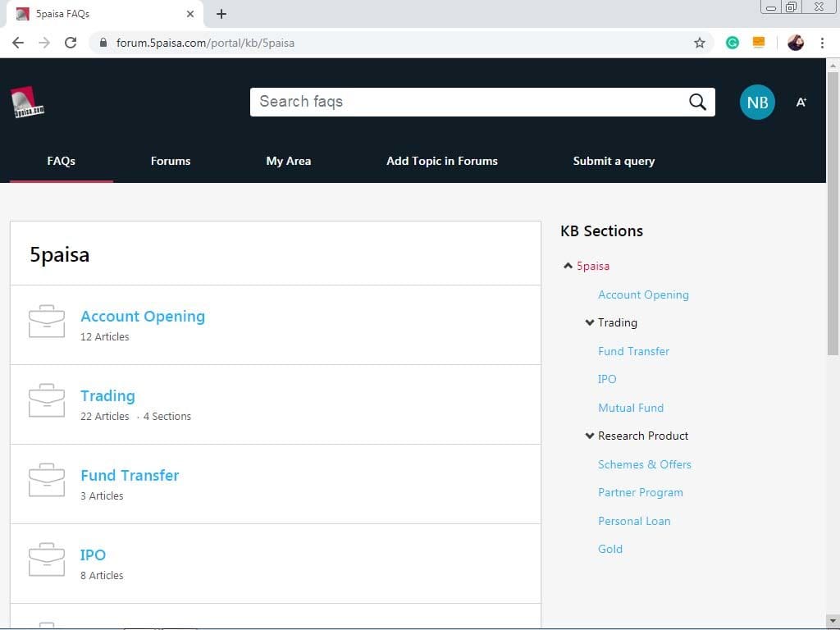Click the briefcase icon beside Fund Transfer
This screenshot has width=840, height=630.
47,480
